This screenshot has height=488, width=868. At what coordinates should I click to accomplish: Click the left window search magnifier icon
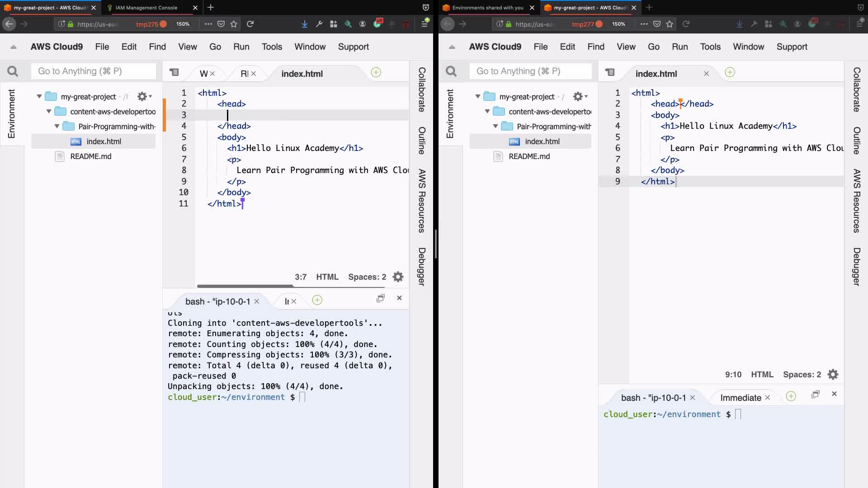tap(13, 71)
